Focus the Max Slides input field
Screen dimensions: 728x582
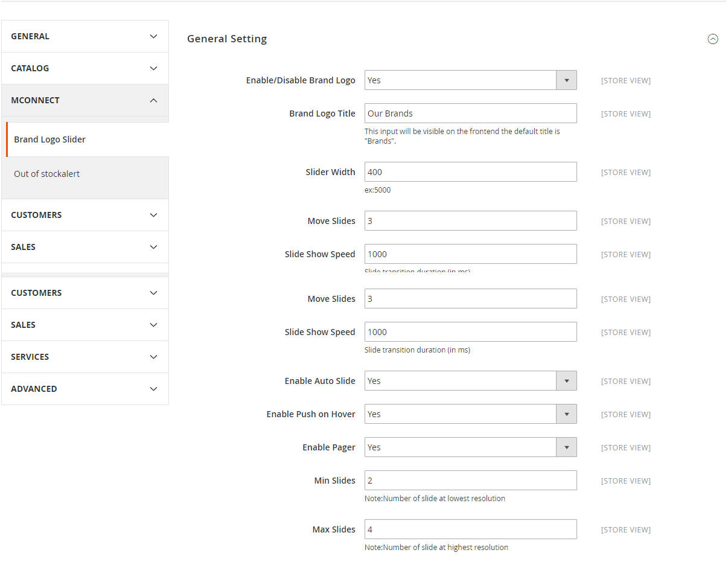tap(470, 529)
